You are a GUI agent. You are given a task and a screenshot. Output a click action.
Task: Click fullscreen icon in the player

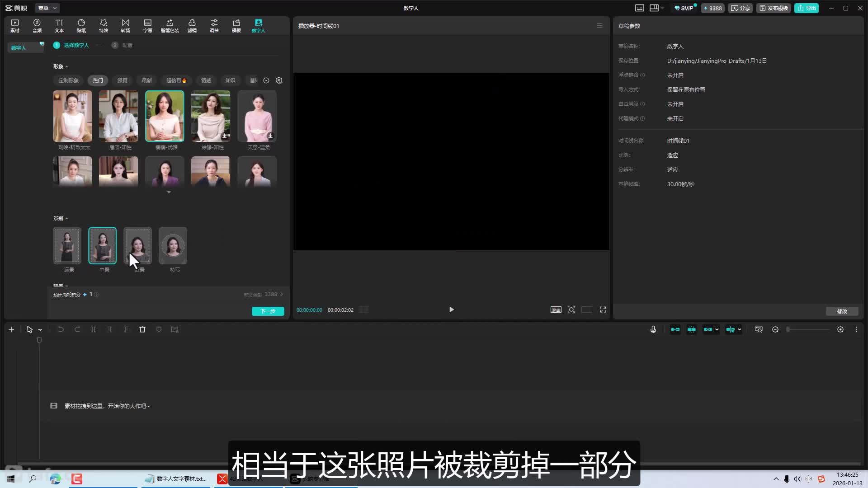click(603, 310)
